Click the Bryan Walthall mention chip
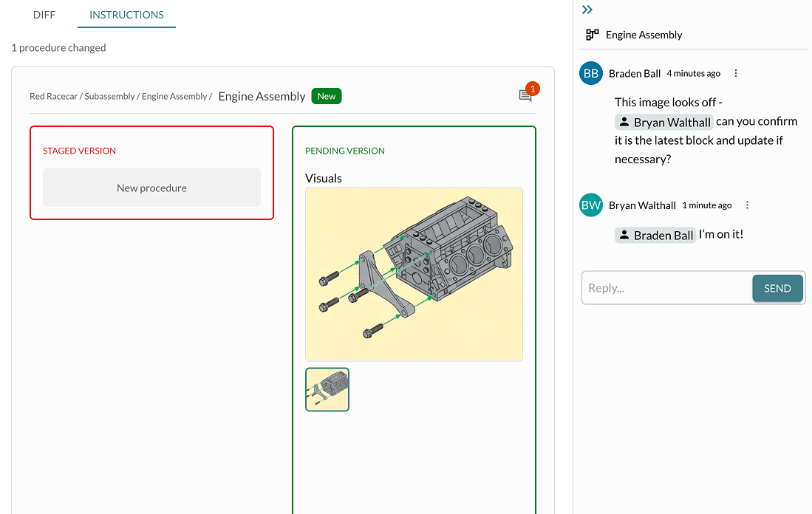Image resolution: width=812 pixels, height=514 pixels. click(663, 122)
